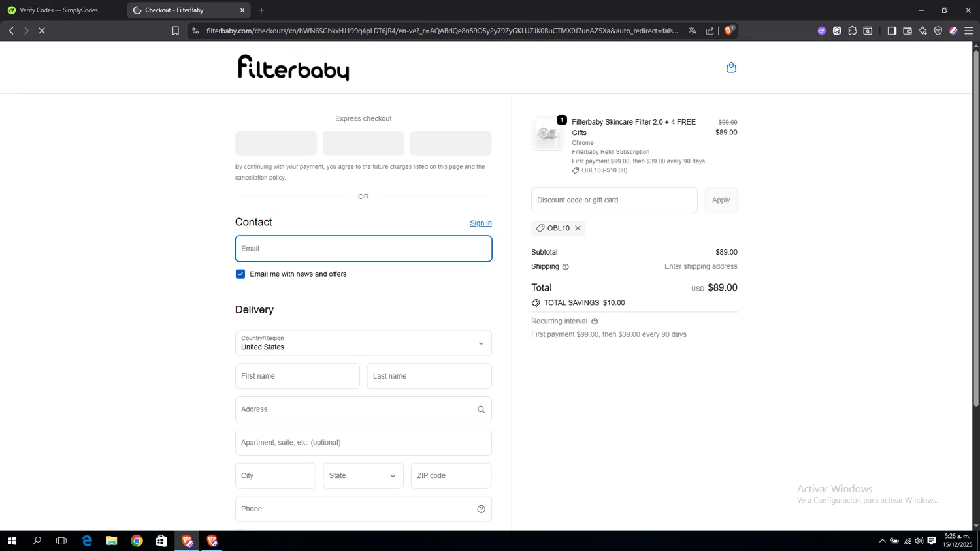
Task: Bookmark this page icon
Action: tap(175, 31)
